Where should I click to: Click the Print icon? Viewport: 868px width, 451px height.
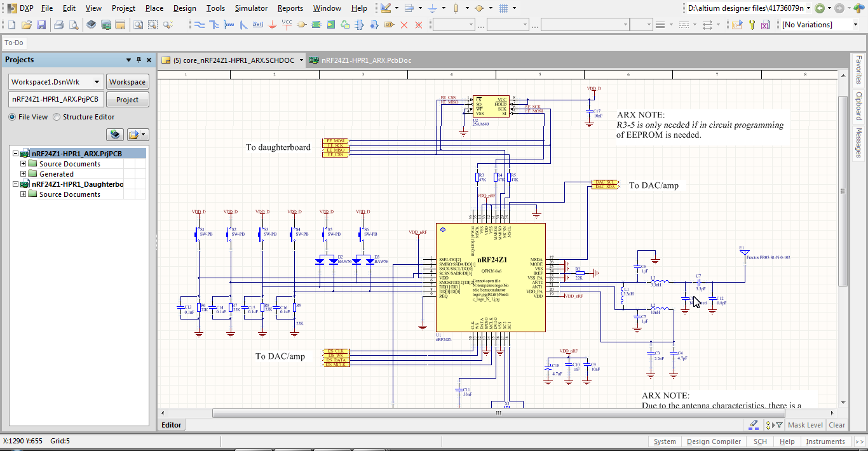point(58,25)
